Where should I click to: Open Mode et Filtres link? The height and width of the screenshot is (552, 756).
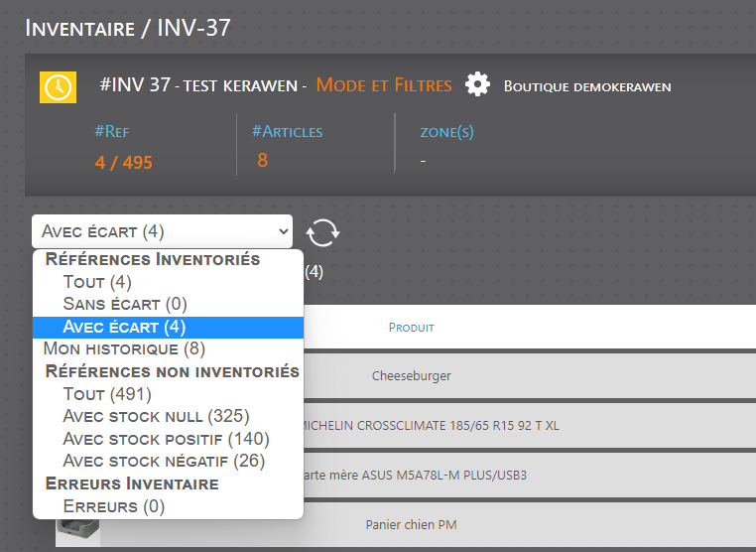click(384, 85)
